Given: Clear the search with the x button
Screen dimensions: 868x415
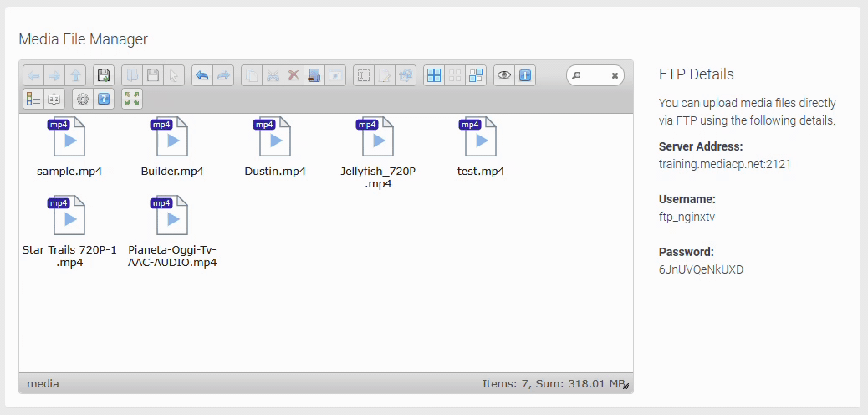Looking at the screenshot, I should click(615, 76).
